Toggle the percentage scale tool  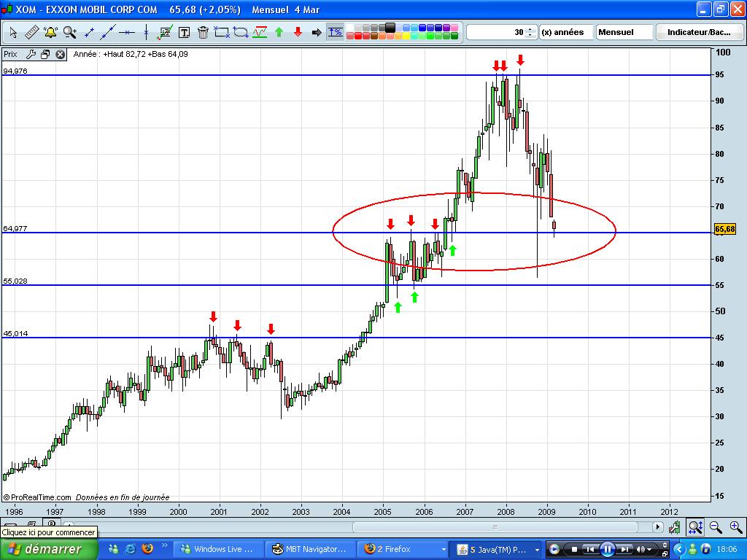click(336, 32)
